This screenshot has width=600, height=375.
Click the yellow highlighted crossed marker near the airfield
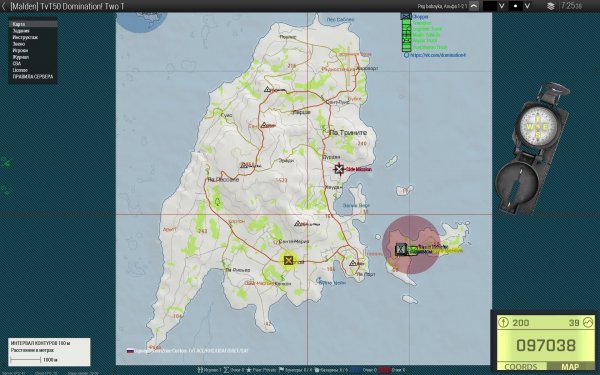289,261
